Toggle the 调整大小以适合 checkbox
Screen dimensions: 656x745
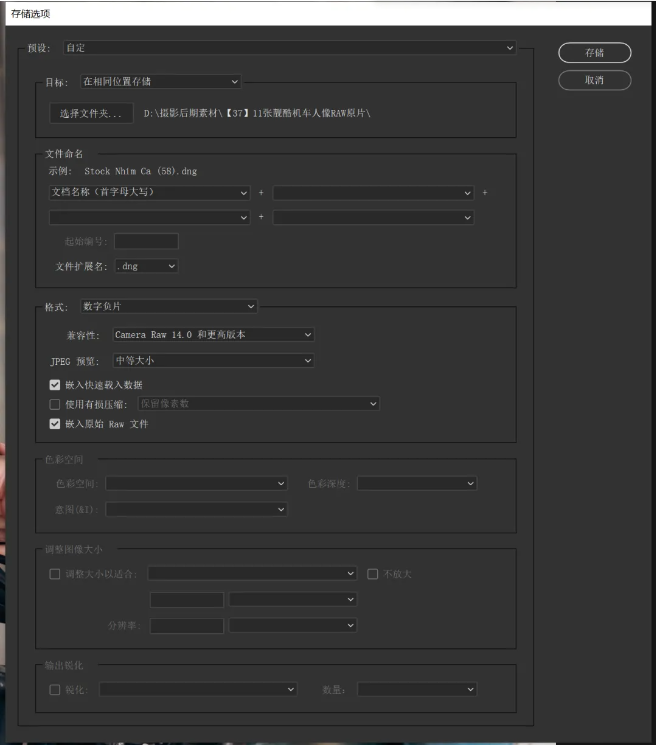click(x=55, y=574)
